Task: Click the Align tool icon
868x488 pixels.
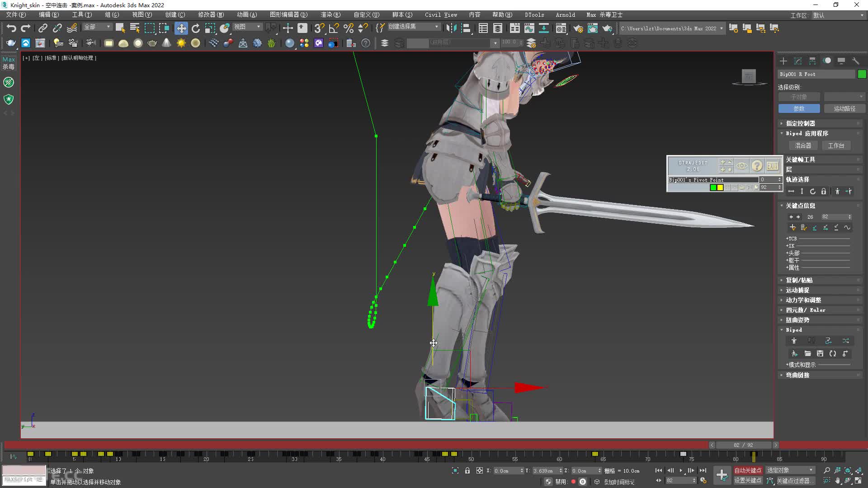Action: pyautogui.click(x=466, y=28)
